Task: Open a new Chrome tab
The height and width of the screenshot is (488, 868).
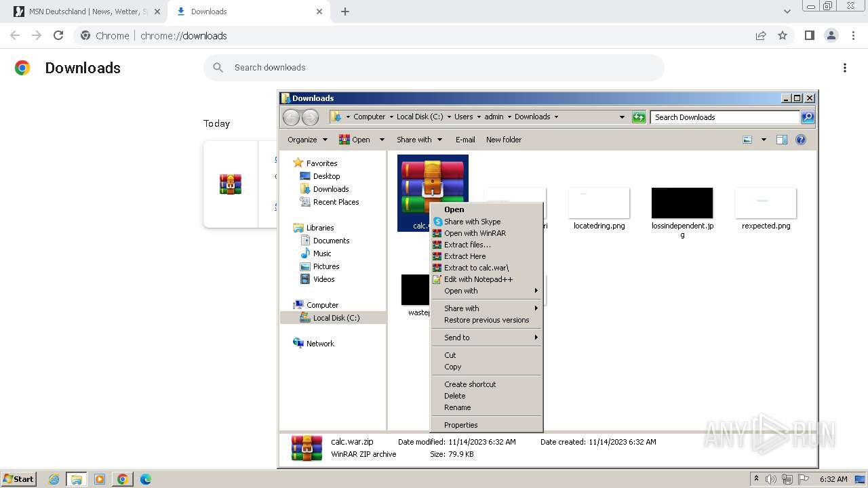Action: (x=345, y=12)
